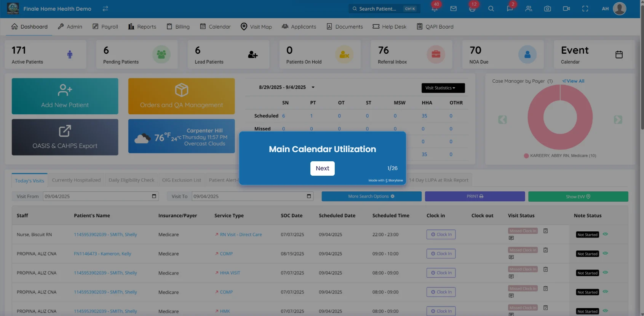Click the Event Calendar icon
Image resolution: width=644 pixels, height=316 pixels.
coord(619,55)
